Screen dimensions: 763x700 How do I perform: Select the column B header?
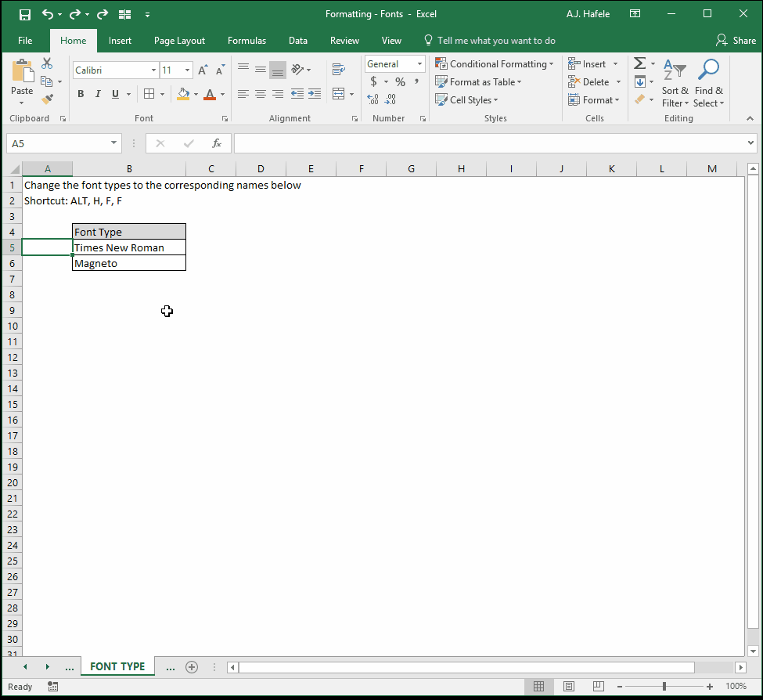tap(129, 169)
